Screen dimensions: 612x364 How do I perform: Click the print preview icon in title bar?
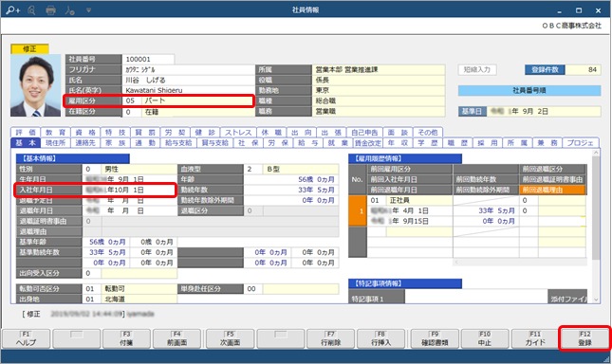coord(31,10)
